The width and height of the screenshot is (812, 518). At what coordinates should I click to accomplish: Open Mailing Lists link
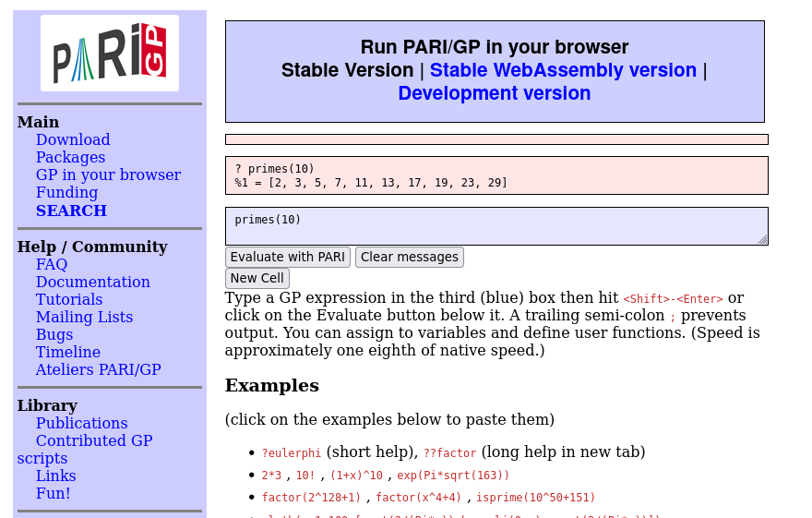coord(84,317)
